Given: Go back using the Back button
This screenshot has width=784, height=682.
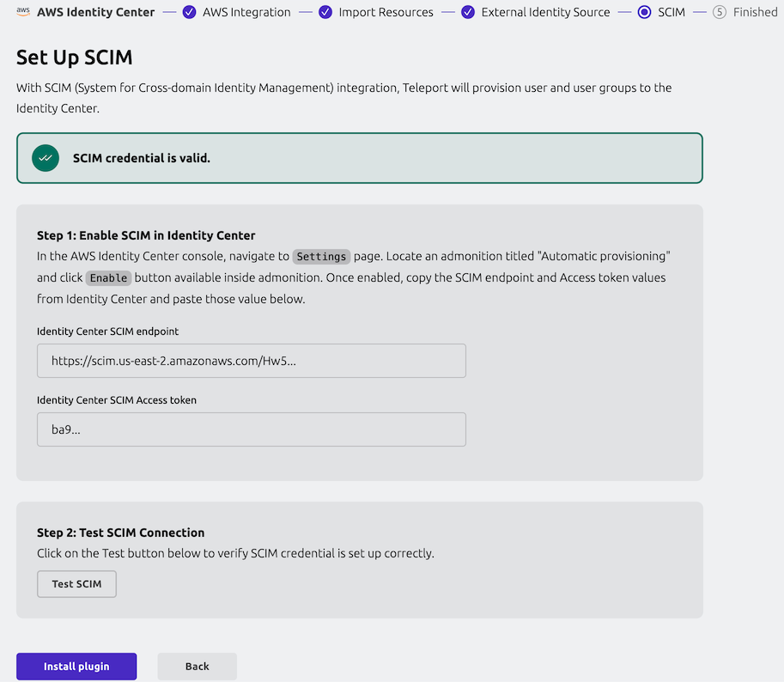Looking at the screenshot, I should tap(197, 666).
